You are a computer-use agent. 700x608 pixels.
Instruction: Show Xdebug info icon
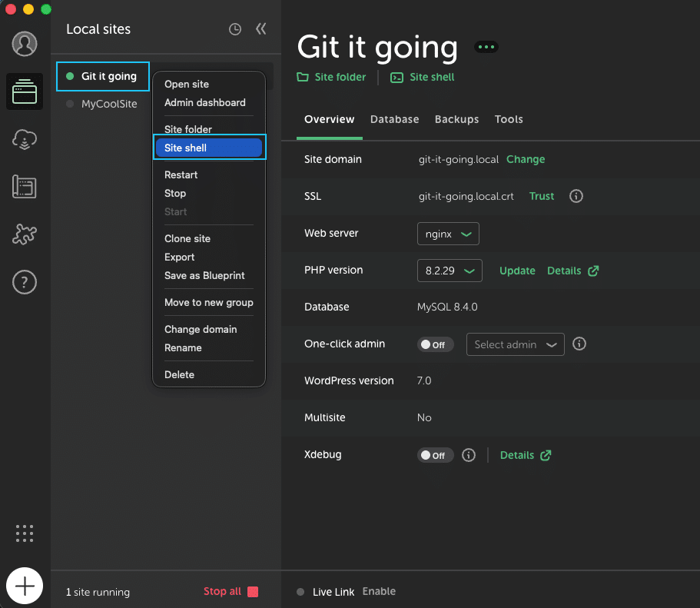(x=469, y=455)
